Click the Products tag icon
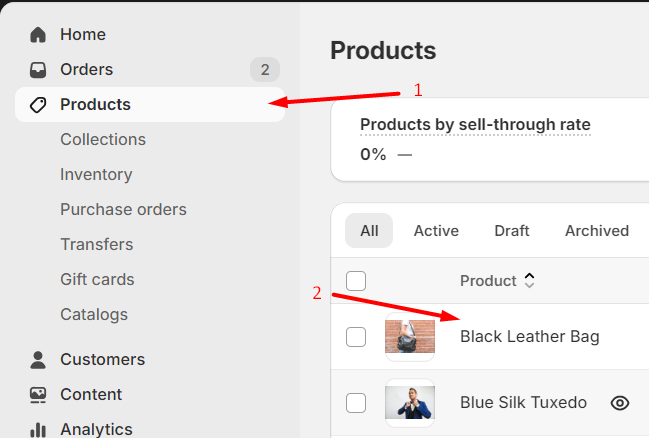 38,105
